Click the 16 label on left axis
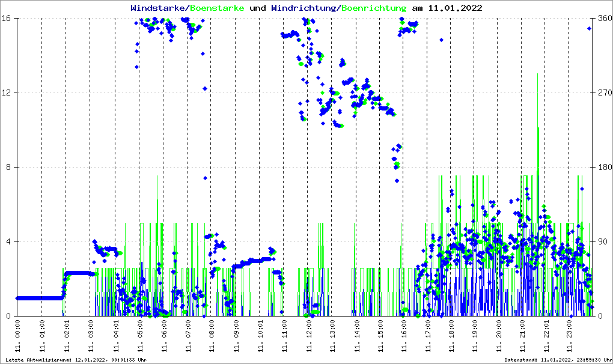The image size is (613, 364). click(8, 19)
